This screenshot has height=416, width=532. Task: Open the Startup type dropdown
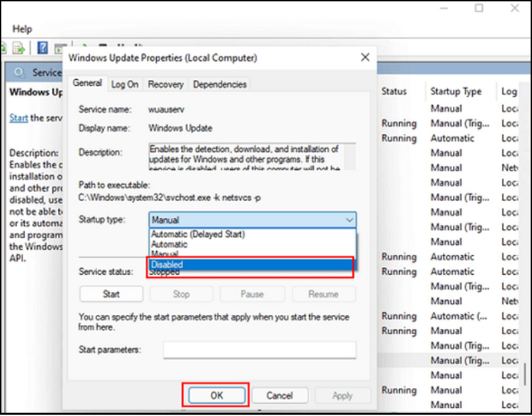point(253,220)
